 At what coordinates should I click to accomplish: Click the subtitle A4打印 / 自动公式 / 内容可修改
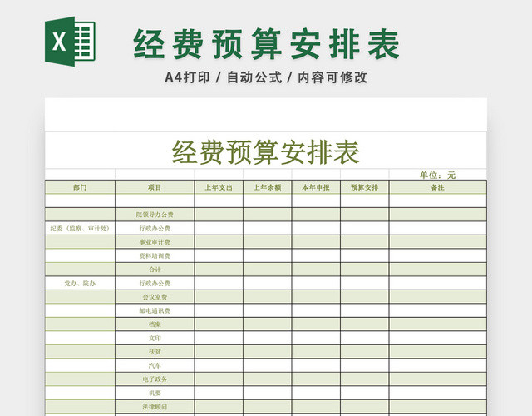tap(266, 77)
